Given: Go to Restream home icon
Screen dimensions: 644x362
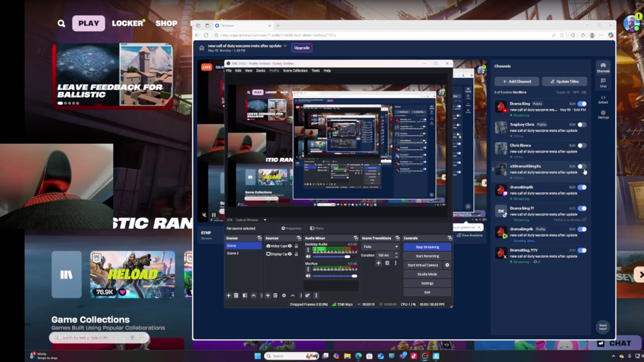Looking at the screenshot, I should click(x=202, y=48).
